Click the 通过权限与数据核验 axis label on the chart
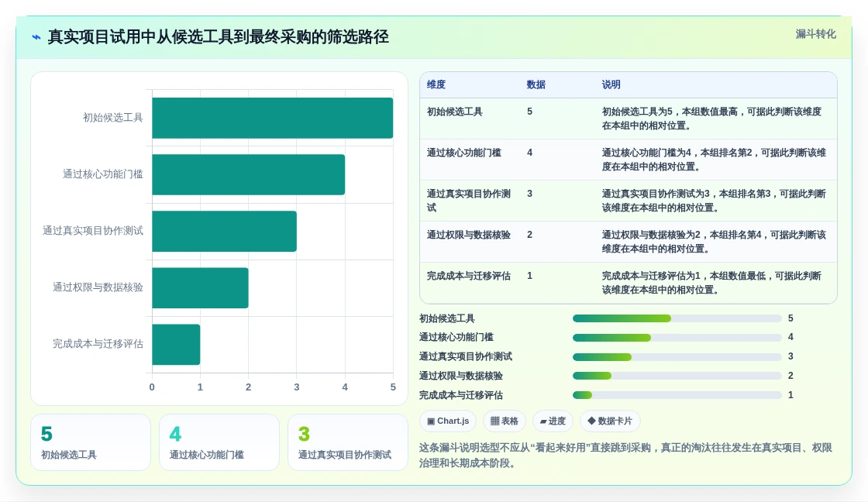 click(x=98, y=287)
